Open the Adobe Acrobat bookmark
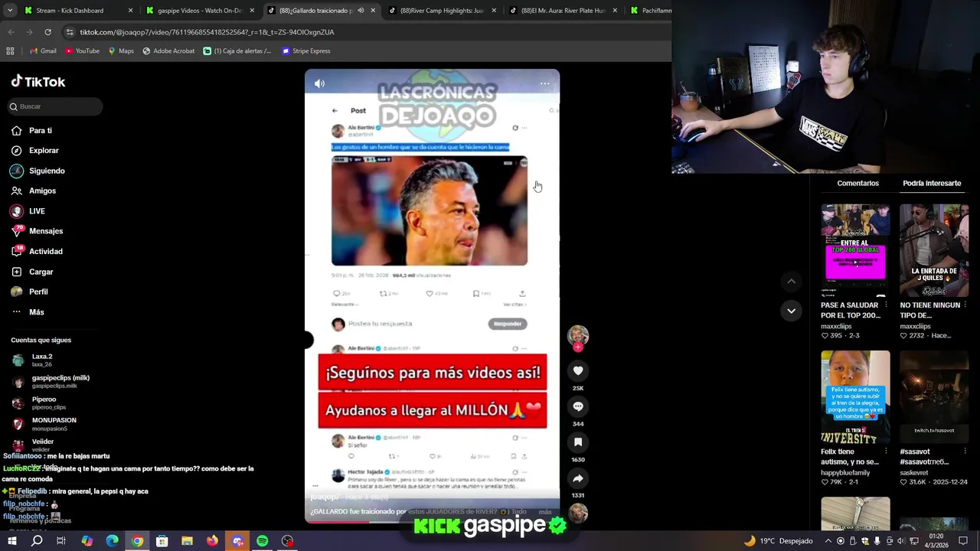The width and height of the screenshot is (980, 551). pyautogui.click(x=168, y=51)
